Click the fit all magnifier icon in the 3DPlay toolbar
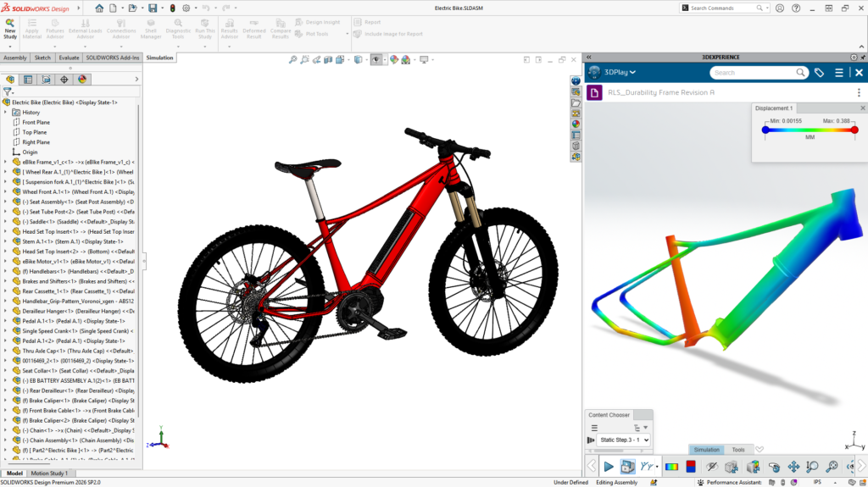This screenshot has height=487, width=868. [x=832, y=467]
